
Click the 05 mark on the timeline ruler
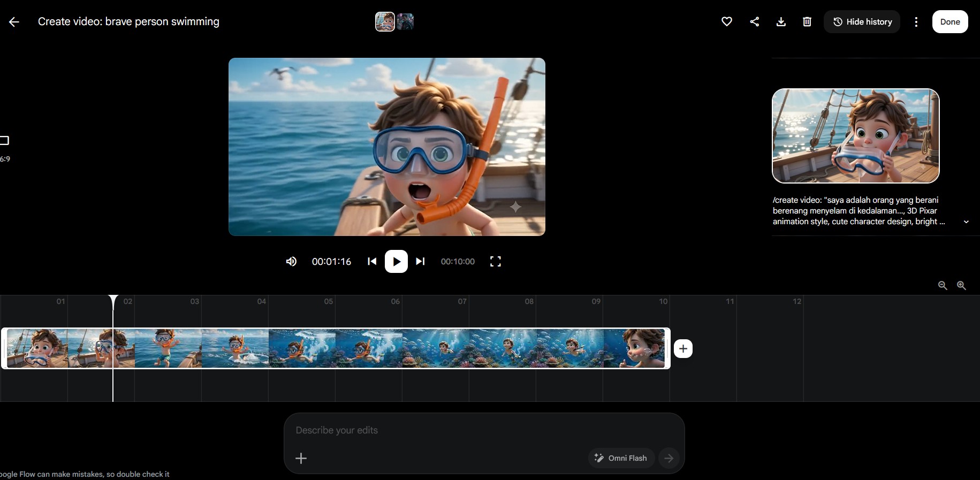coord(329,301)
